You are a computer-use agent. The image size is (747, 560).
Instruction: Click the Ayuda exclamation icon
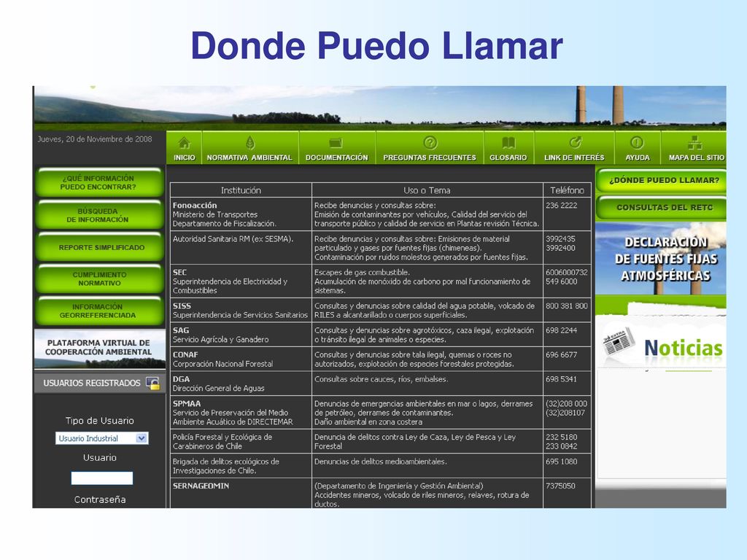(x=637, y=142)
